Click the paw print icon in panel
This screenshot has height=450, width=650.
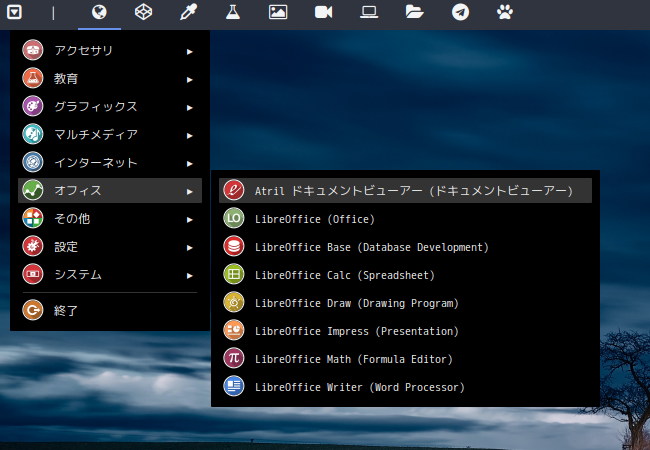click(x=505, y=12)
